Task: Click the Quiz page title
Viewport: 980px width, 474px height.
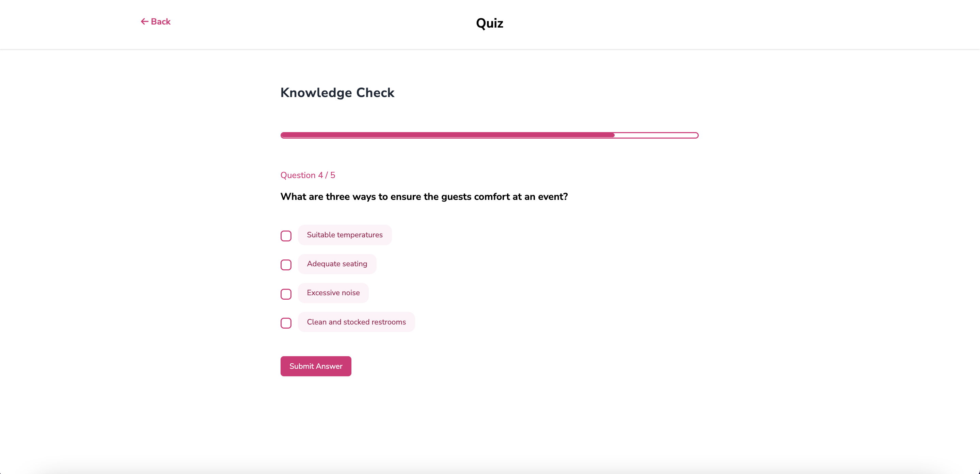Action: [x=489, y=23]
